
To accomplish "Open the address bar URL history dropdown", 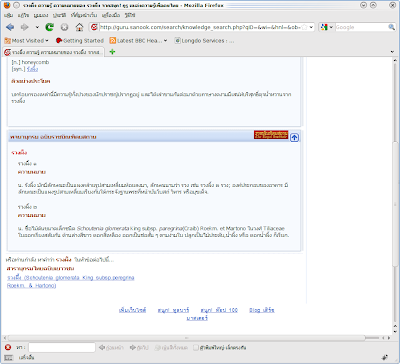I will [x=311, y=27].
